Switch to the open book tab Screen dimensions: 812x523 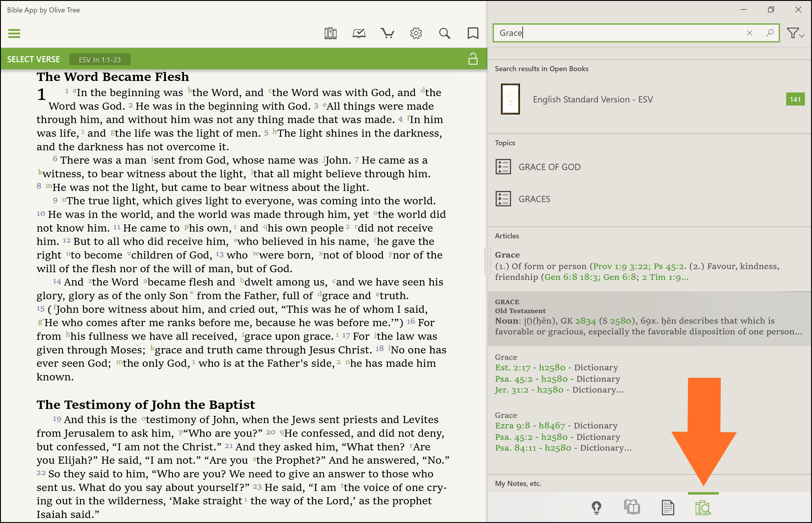tap(632, 508)
